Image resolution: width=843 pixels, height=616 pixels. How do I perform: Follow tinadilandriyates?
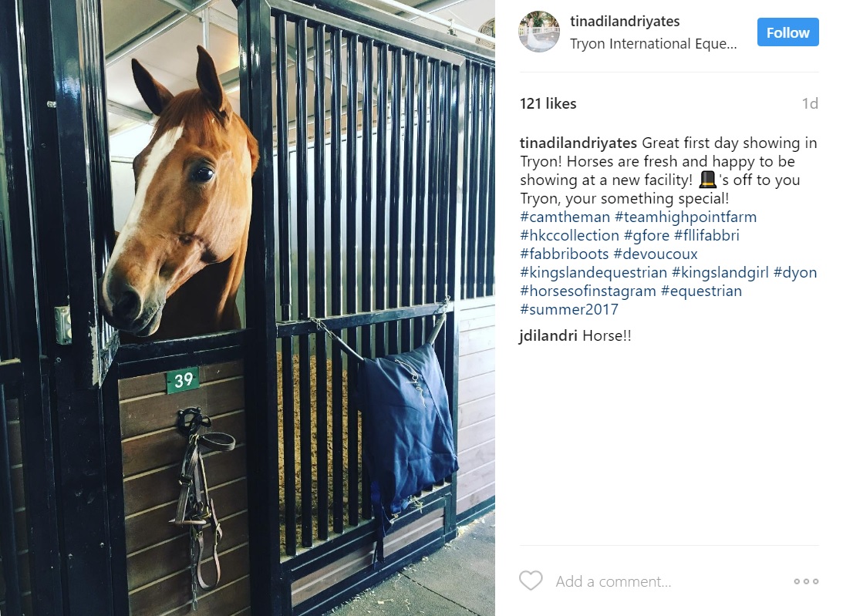click(787, 32)
